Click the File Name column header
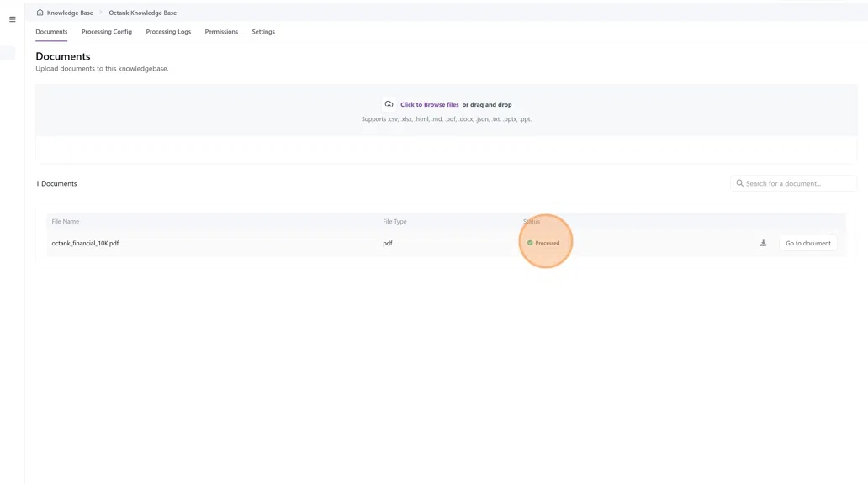This screenshot has height=484, width=868. click(66, 222)
